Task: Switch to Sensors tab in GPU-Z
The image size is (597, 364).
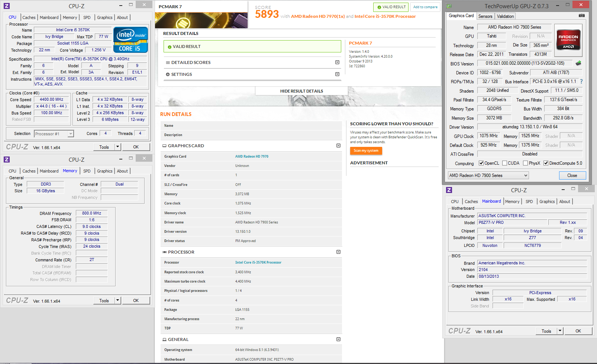Action: (485, 16)
